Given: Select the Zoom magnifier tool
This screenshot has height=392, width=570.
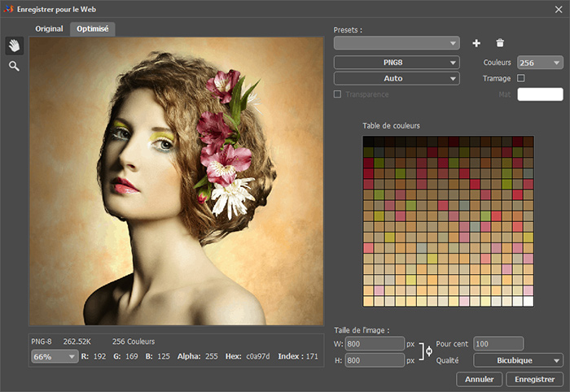Looking at the screenshot, I should tap(14, 66).
